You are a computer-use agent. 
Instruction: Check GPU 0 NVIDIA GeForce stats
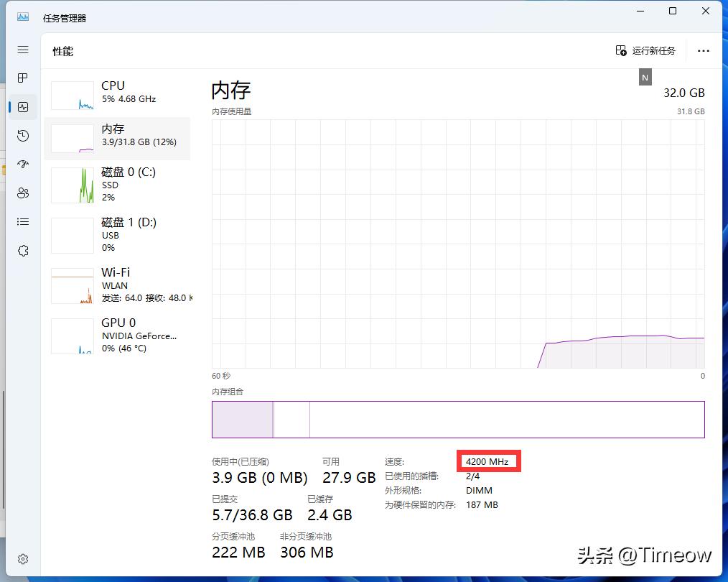click(x=118, y=335)
